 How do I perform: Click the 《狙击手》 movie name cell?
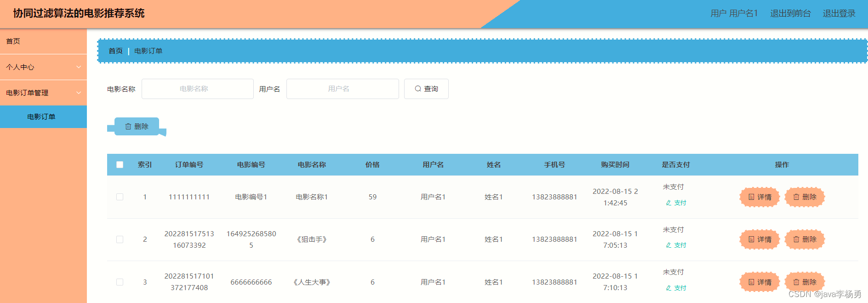click(x=312, y=239)
